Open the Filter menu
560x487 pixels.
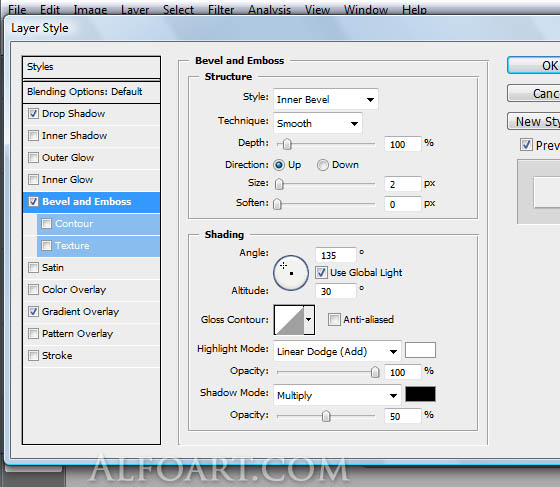[221, 9]
